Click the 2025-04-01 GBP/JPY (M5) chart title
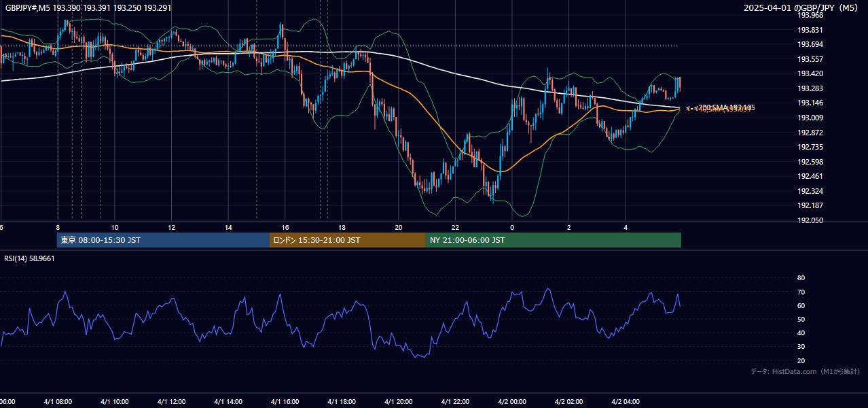The height and width of the screenshot is (408, 868). (x=801, y=8)
